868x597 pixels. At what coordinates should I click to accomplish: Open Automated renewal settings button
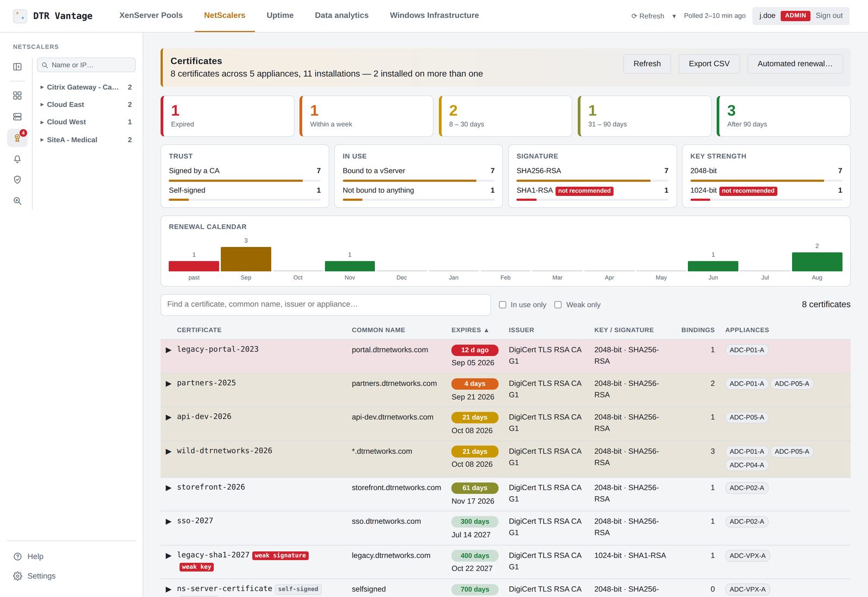point(795,64)
